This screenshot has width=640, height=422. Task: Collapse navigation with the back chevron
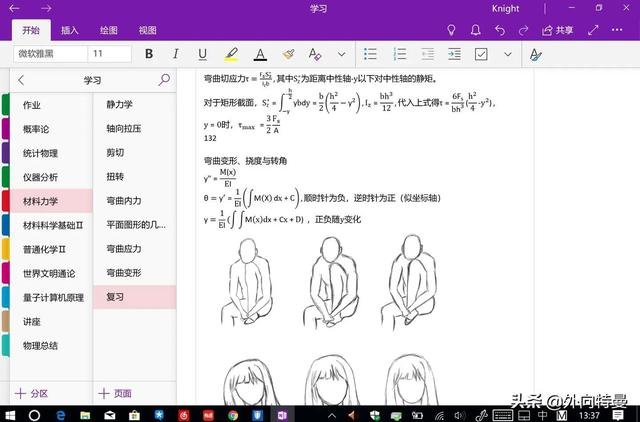click(x=21, y=80)
